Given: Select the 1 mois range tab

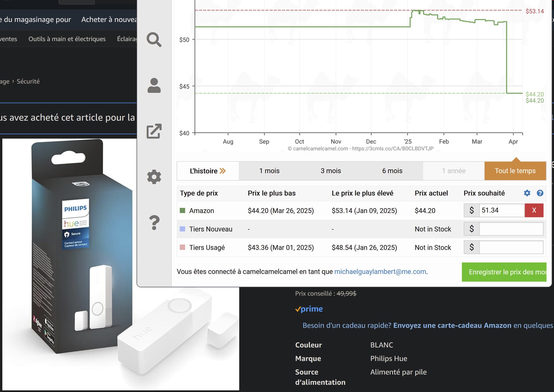Looking at the screenshot, I should pos(269,171).
